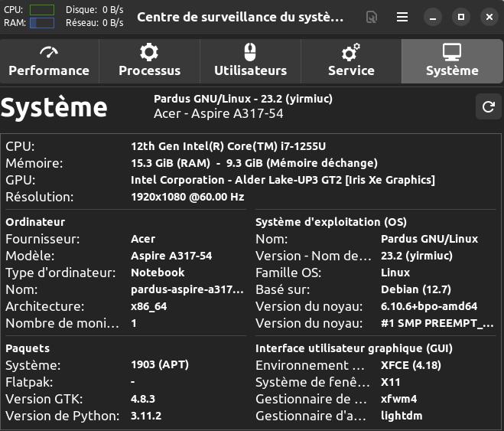The width and height of the screenshot is (504, 431).
Task: Select package count '1903 (APT)'
Action: pyautogui.click(x=160, y=364)
